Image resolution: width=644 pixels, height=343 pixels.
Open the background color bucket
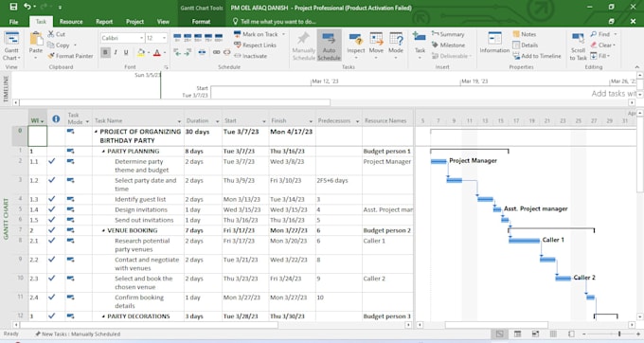[141, 52]
